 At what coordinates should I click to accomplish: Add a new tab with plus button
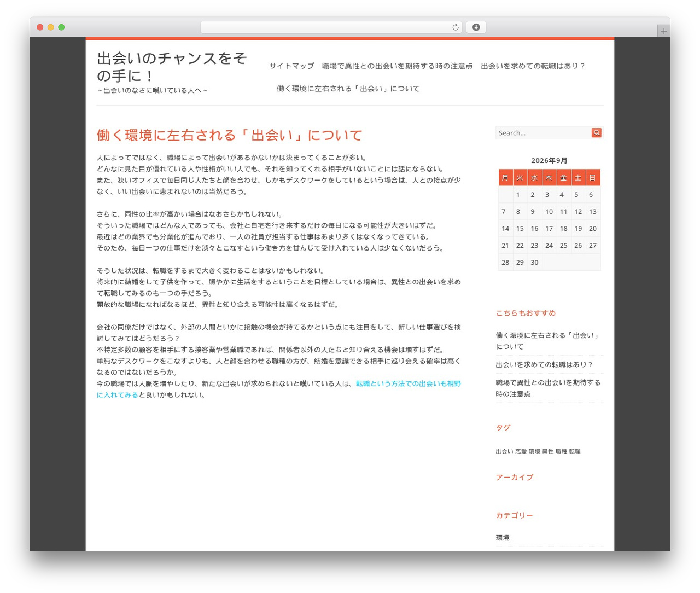click(x=663, y=31)
